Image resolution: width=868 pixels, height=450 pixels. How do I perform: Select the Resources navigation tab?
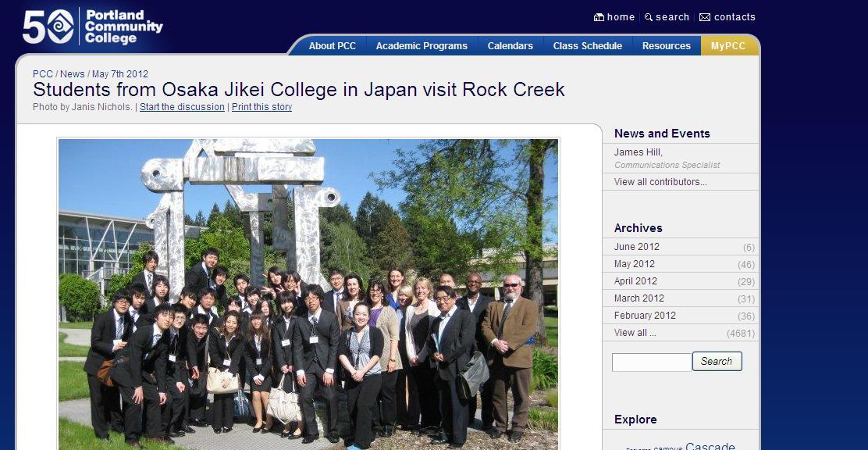coord(667,46)
